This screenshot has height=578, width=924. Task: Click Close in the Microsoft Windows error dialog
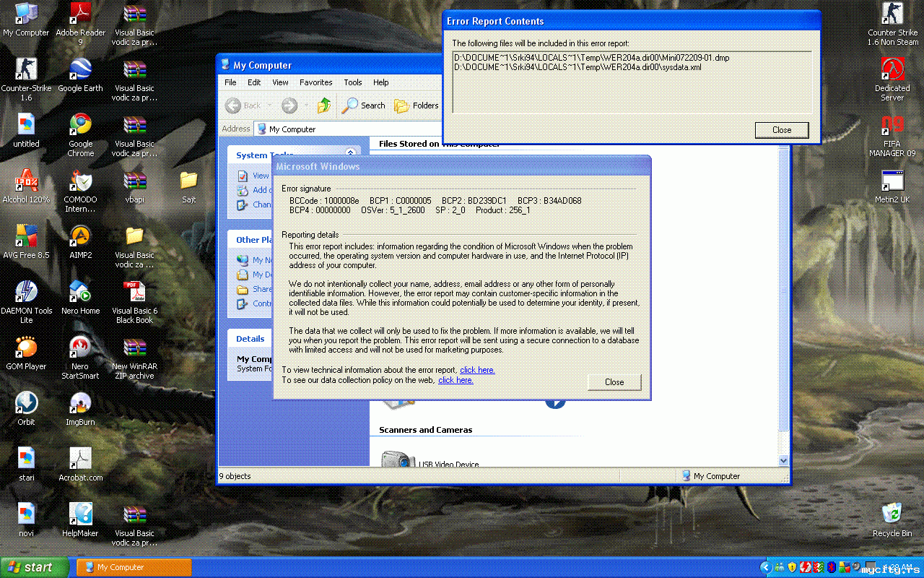click(x=614, y=382)
